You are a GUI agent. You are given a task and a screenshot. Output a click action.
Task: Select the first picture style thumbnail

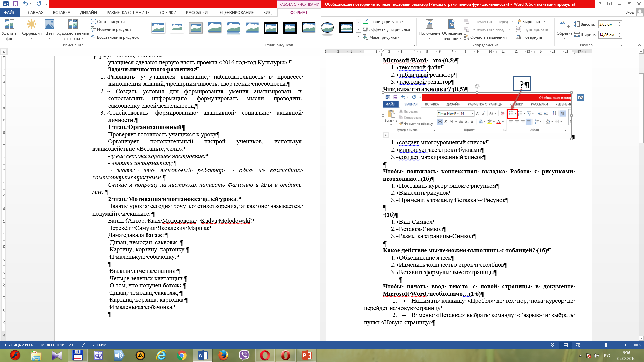pos(158,28)
